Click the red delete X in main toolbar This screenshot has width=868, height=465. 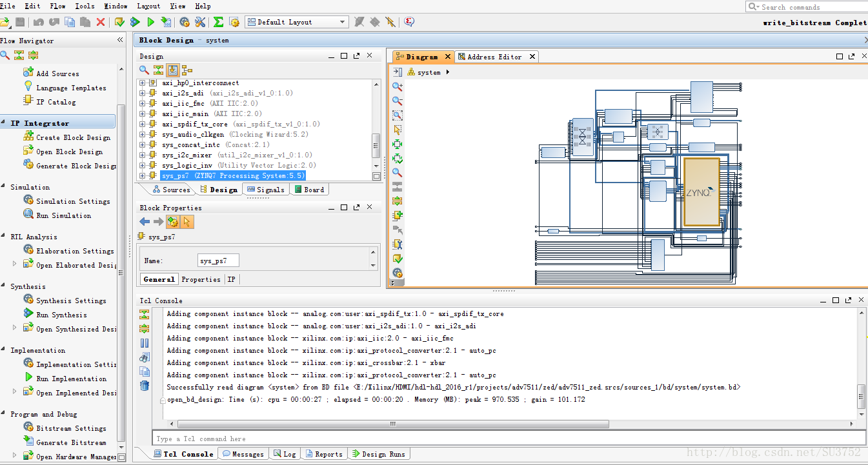pyautogui.click(x=101, y=22)
